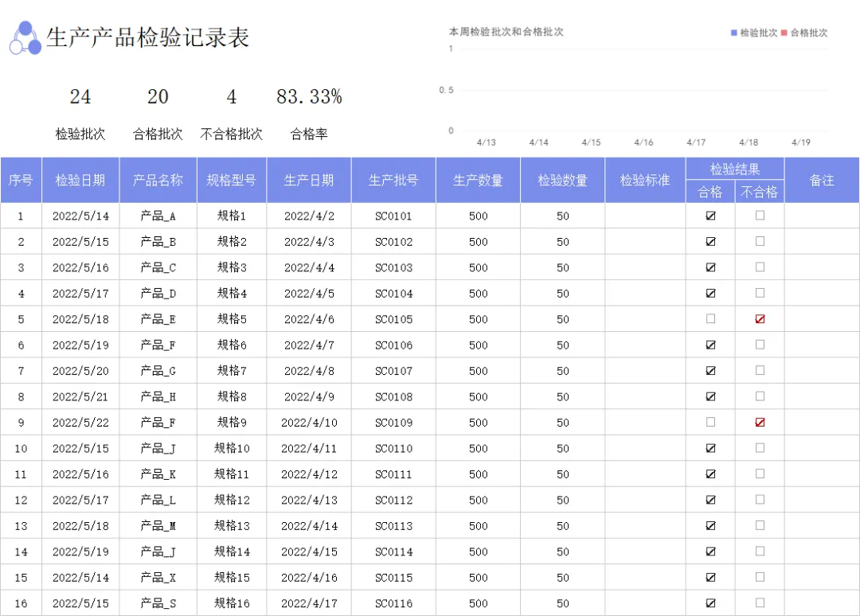
Task: Select the 产品_C cell
Action: tap(158, 267)
